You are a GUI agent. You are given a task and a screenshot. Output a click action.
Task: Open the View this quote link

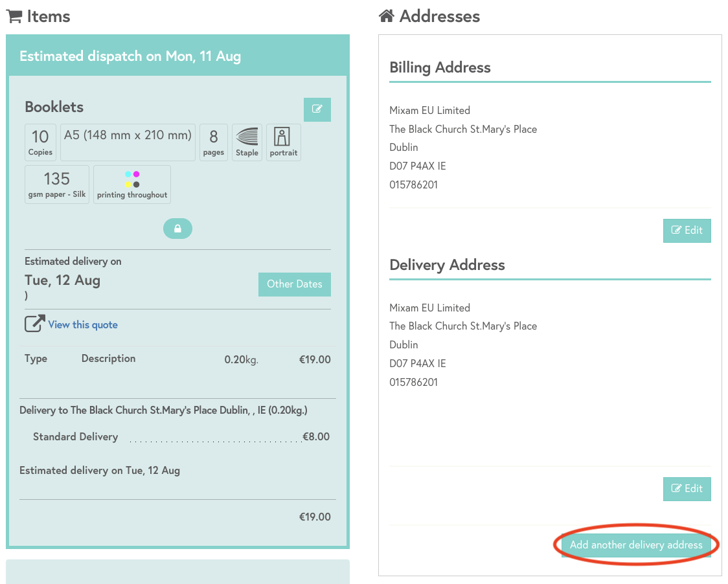tap(82, 324)
